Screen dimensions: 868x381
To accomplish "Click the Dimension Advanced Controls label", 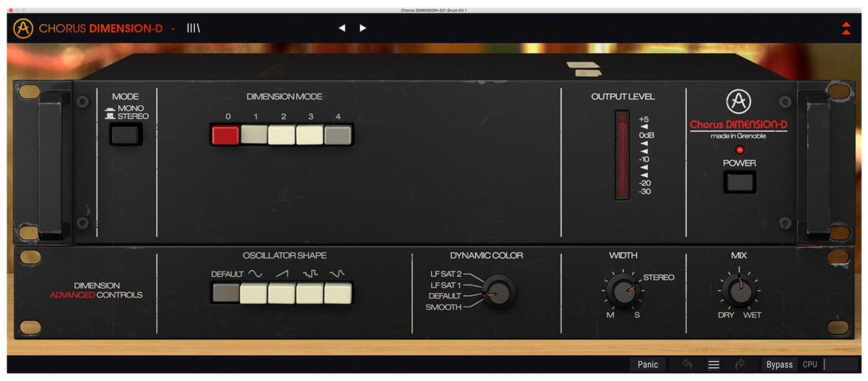I will [96, 290].
